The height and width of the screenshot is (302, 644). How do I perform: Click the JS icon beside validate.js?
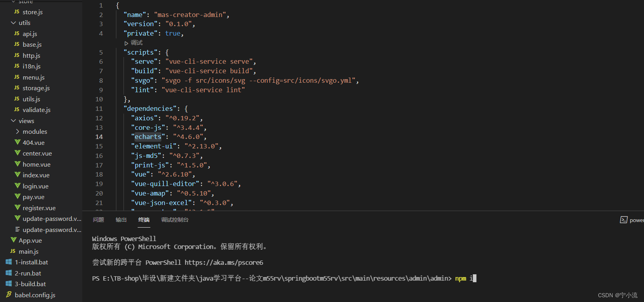pyautogui.click(x=17, y=110)
